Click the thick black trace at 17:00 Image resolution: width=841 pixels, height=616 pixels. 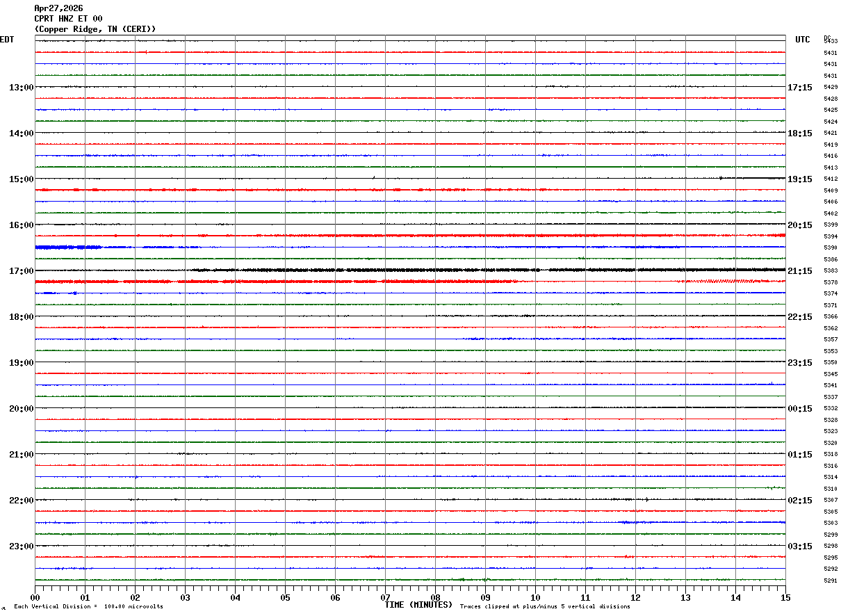[410, 270]
